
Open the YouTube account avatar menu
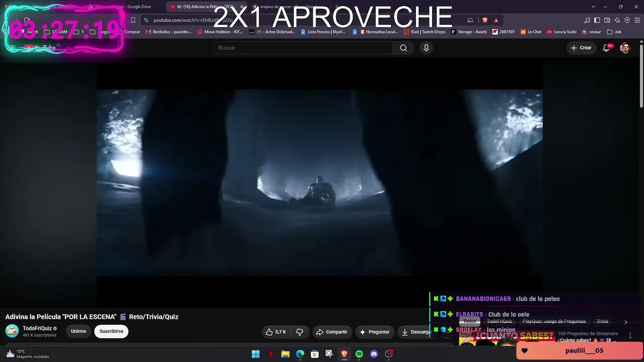[625, 48]
